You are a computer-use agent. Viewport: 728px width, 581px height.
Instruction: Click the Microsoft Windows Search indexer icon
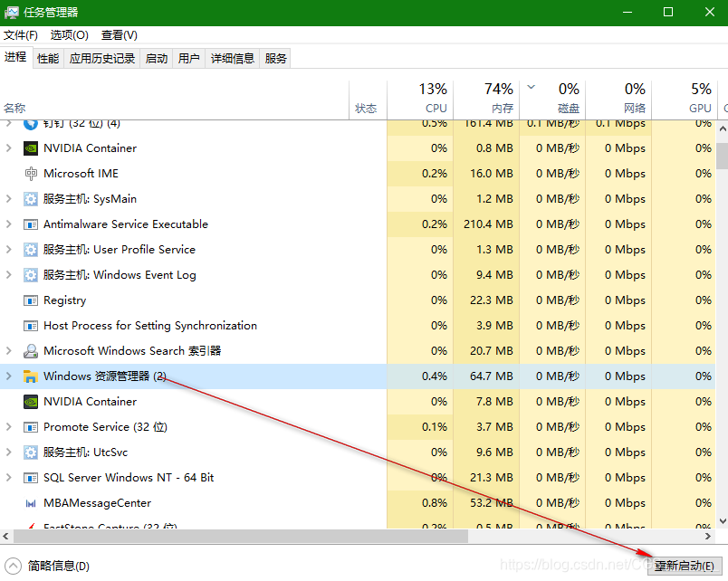pos(31,351)
